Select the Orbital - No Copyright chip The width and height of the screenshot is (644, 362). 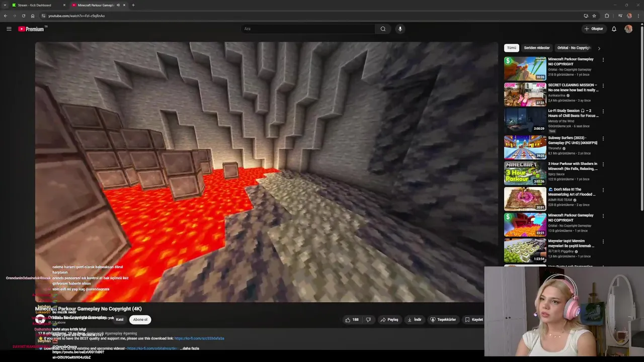pos(574,48)
